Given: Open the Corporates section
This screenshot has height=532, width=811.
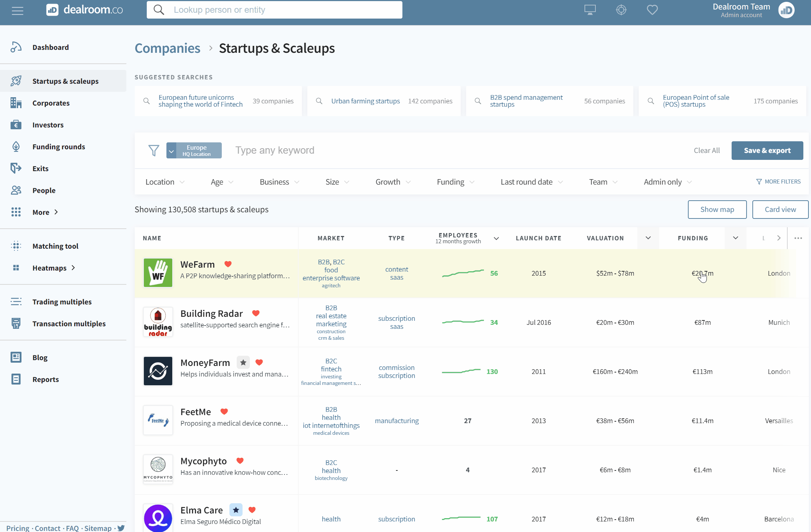Looking at the screenshot, I should [51, 103].
